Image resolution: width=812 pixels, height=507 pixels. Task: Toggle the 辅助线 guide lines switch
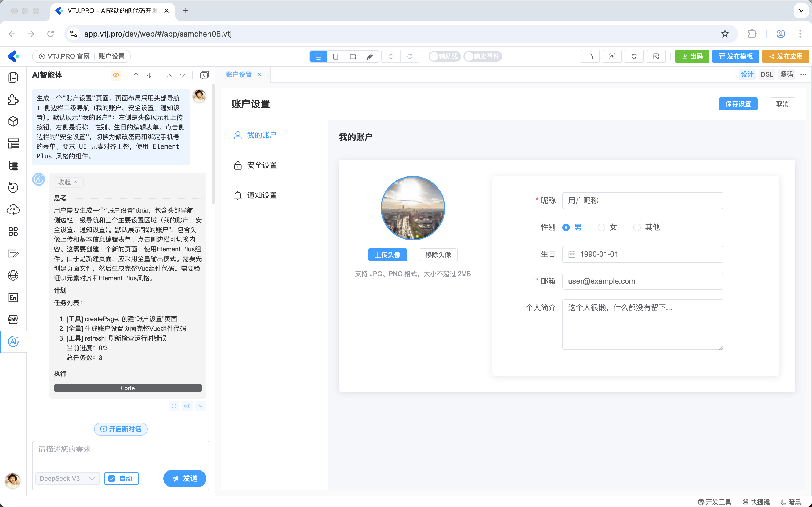444,56
